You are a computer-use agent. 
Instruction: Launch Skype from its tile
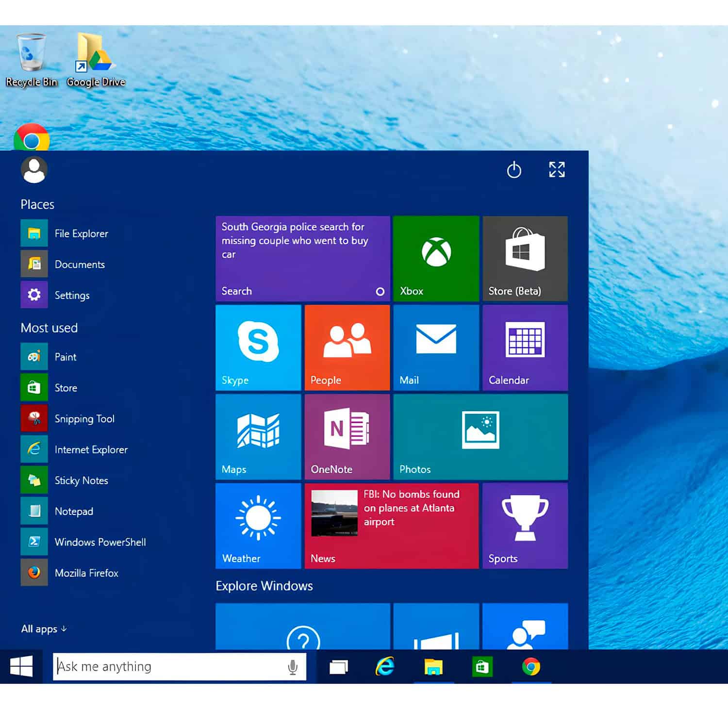coord(258,347)
